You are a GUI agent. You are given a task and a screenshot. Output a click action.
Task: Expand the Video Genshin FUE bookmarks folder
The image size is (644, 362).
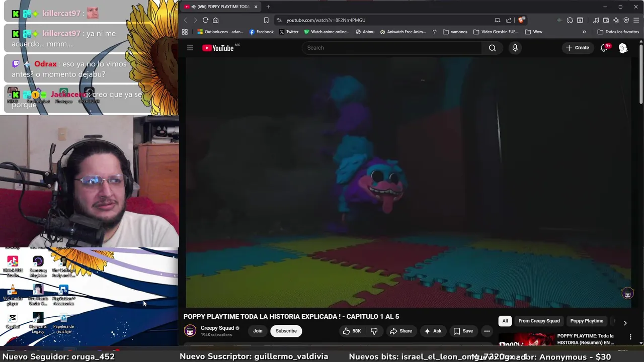point(496,32)
